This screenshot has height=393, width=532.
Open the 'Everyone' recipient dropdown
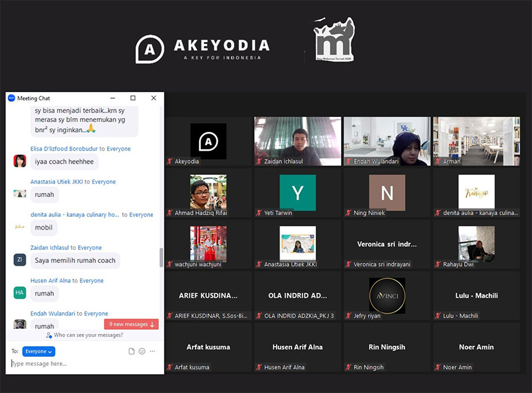click(x=38, y=351)
